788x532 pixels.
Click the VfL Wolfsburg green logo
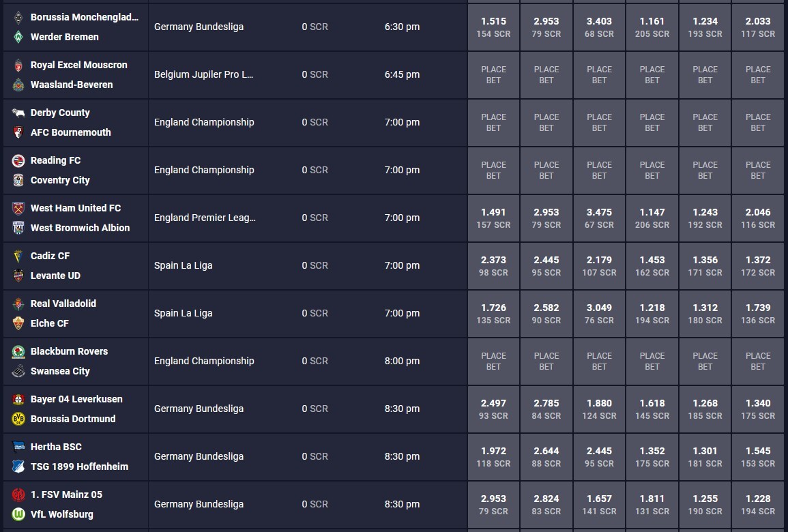18,514
